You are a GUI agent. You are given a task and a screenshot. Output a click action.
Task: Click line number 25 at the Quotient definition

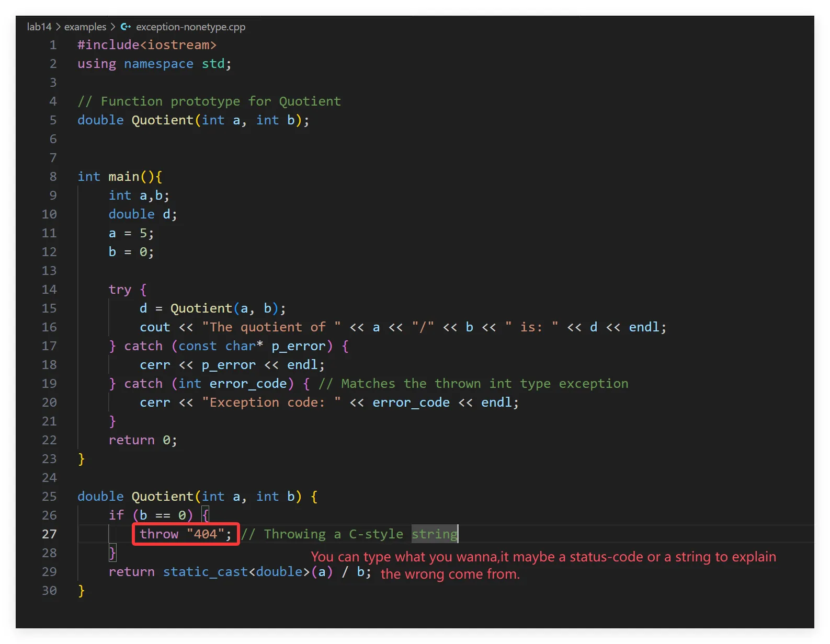pos(49,496)
